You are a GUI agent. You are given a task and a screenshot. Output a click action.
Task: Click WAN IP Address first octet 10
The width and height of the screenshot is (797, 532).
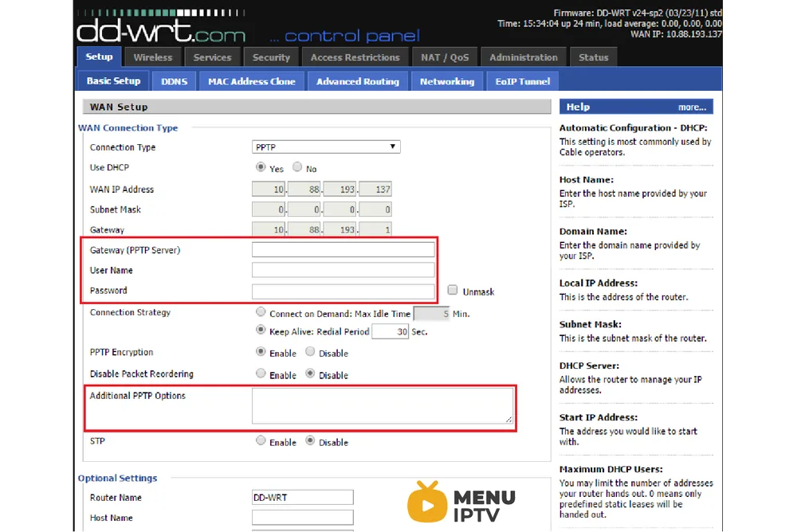click(269, 189)
